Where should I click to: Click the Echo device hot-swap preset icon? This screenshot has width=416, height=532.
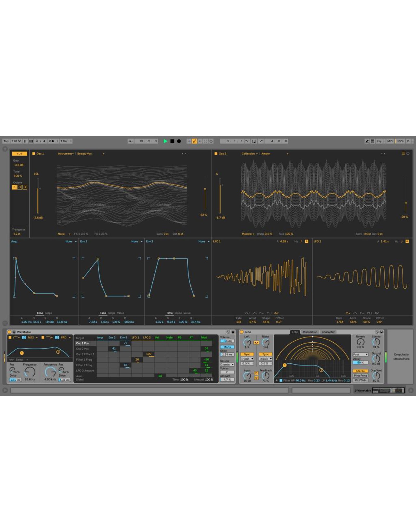(x=376, y=332)
